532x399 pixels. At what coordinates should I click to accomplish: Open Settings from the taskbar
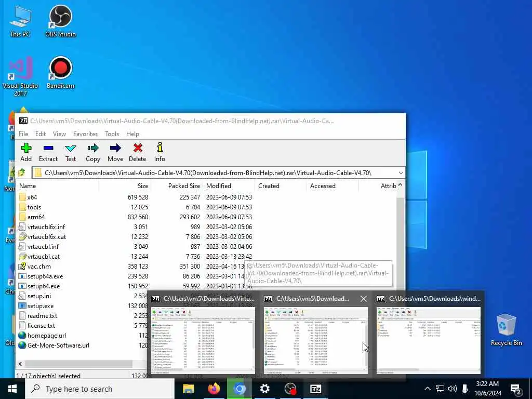tap(264, 389)
